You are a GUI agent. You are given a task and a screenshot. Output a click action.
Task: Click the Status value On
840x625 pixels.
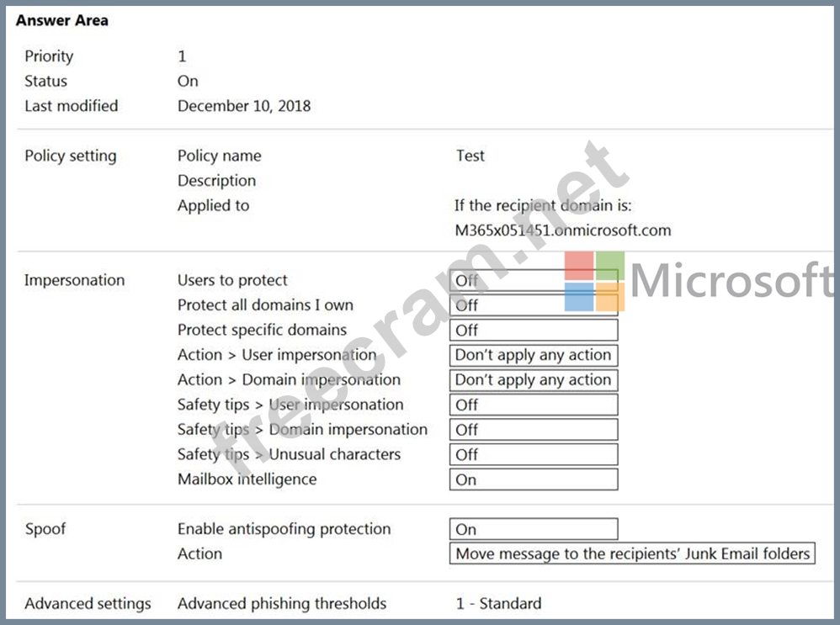[188, 81]
